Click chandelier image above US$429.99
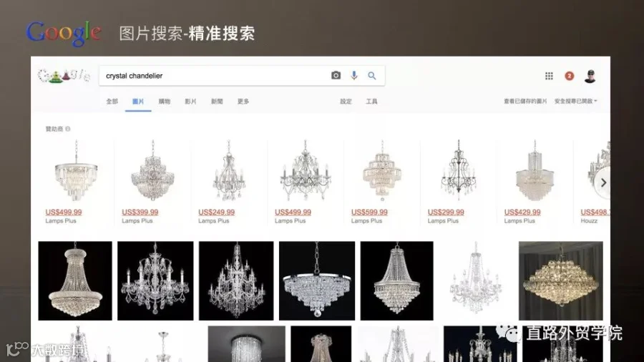644x362 pixels. pos(535,170)
